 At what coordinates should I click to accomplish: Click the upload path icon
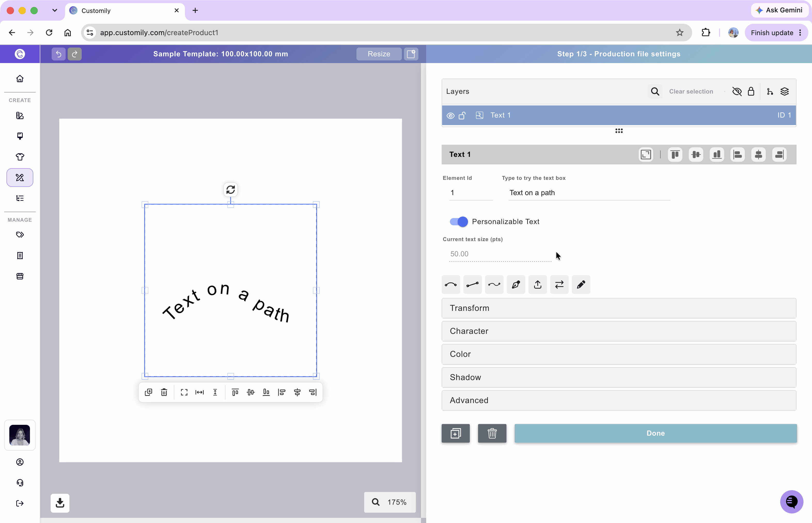pyautogui.click(x=538, y=284)
